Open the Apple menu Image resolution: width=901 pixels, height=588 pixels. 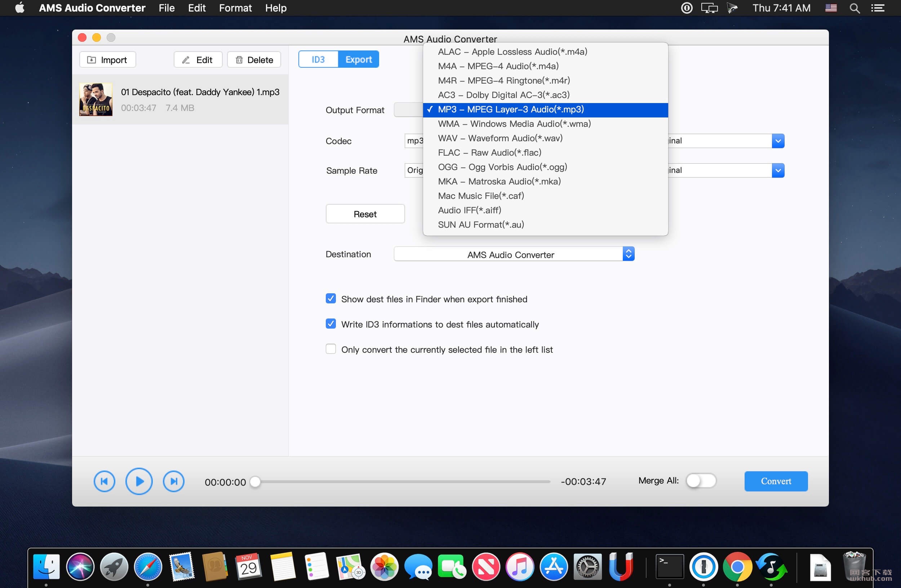(20, 8)
